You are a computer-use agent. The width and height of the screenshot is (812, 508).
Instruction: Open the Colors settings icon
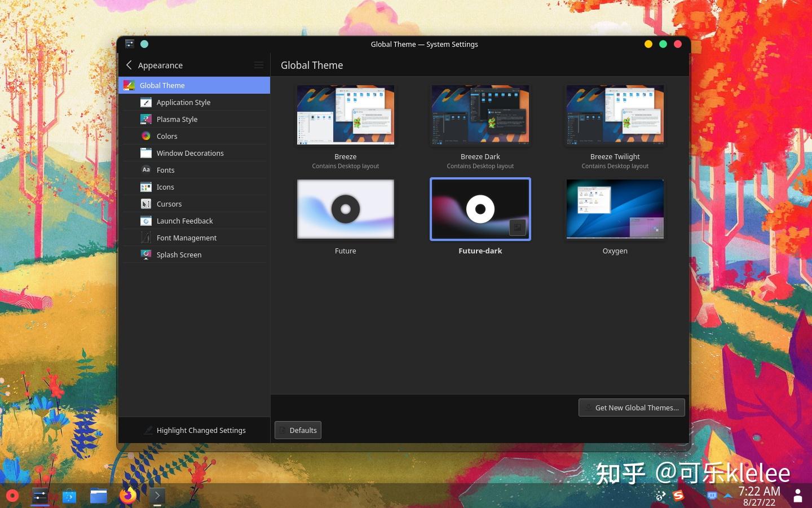point(146,136)
